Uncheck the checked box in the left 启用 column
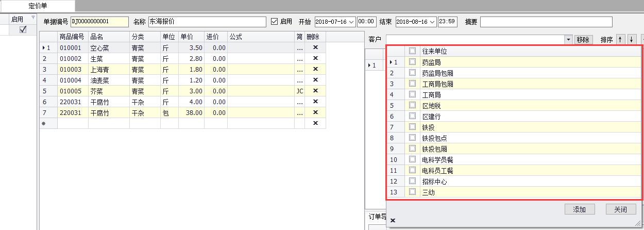This screenshot has height=230, width=644. [x=23, y=30]
